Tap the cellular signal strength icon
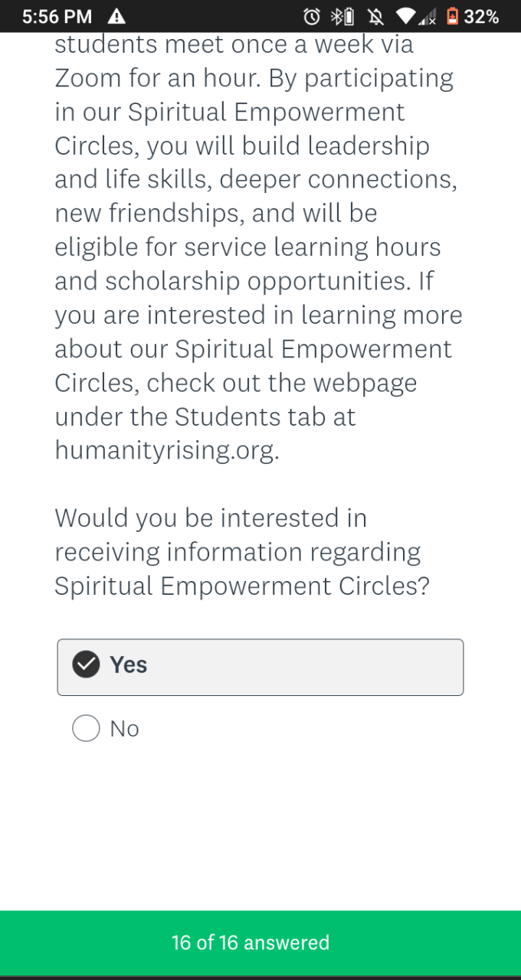This screenshot has width=521, height=980. 426,17
